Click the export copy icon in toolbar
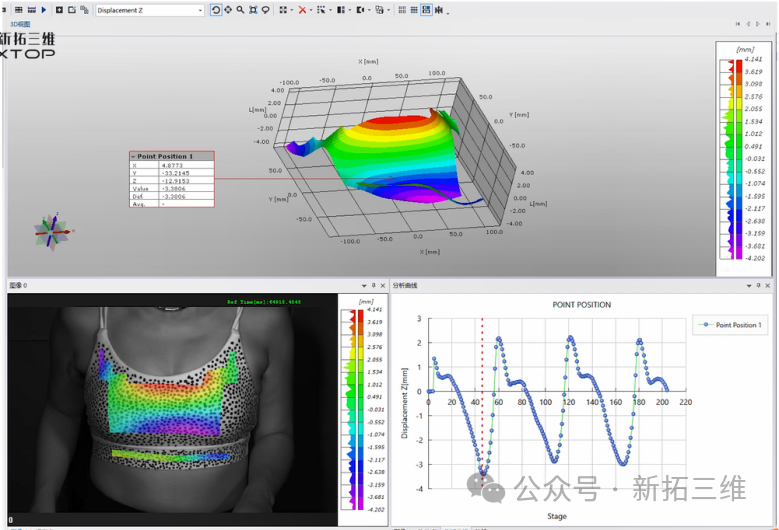 click(x=380, y=9)
